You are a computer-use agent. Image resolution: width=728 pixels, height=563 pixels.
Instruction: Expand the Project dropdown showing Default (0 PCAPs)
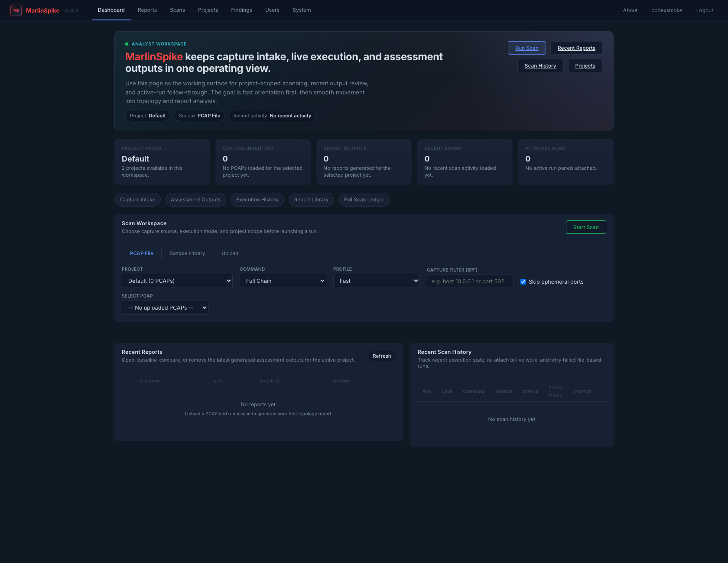(177, 281)
